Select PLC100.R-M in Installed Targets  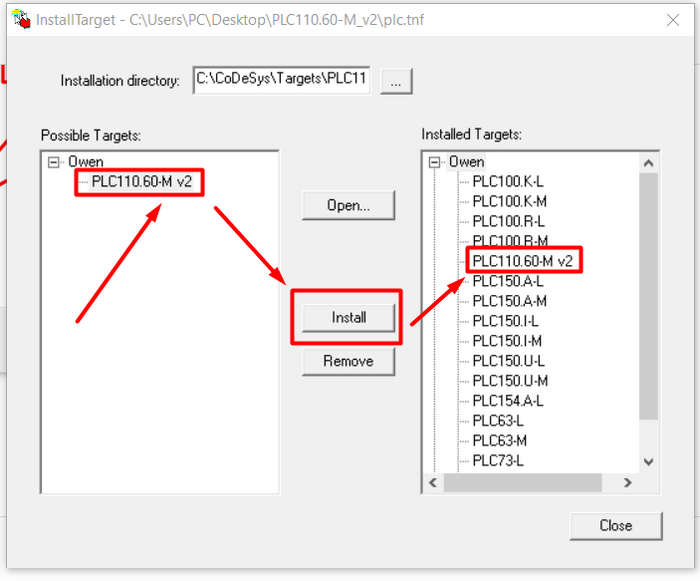pyautogui.click(x=510, y=241)
